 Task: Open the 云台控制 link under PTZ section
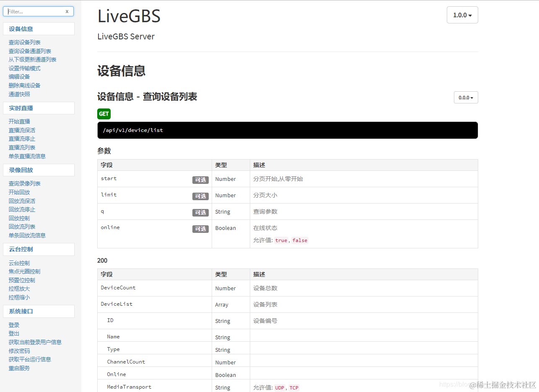(19, 263)
